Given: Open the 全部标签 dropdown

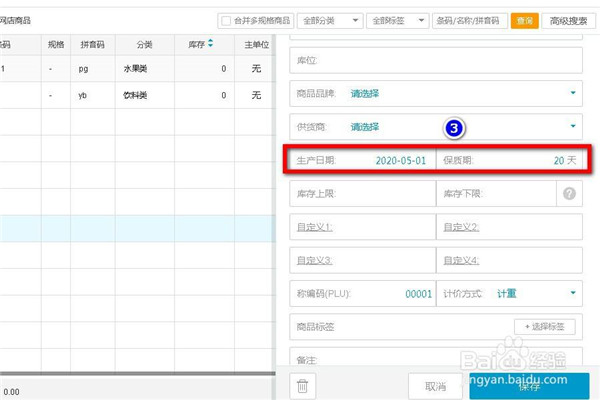Looking at the screenshot, I should click(395, 20).
